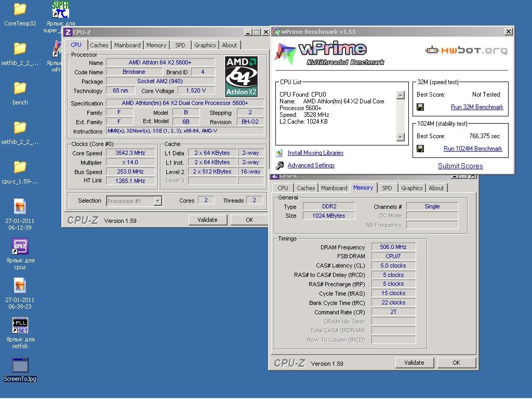This screenshot has width=532, height=399.
Task: Click the Core Speed 3542.3 MHz field
Action: tap(130, 153)
